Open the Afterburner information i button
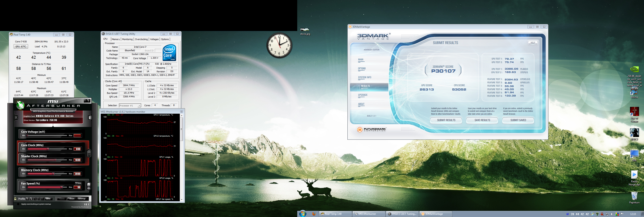Screen dimensions: 644x217 click(x=90, y=117)
